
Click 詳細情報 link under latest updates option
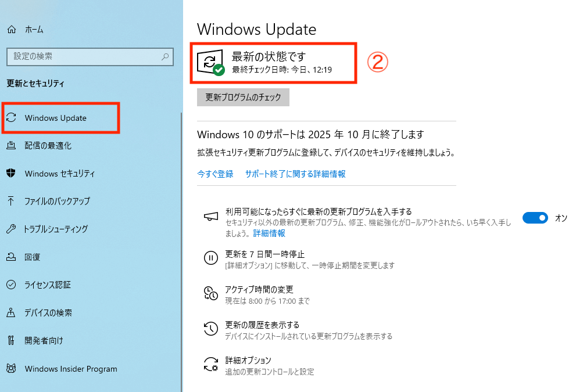pos(269,233)
